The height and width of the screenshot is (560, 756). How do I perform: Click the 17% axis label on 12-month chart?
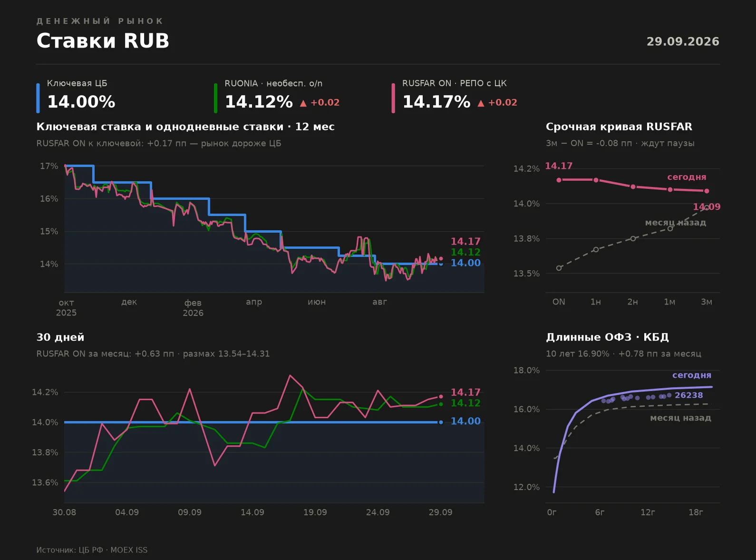click(x=49, y=166)
